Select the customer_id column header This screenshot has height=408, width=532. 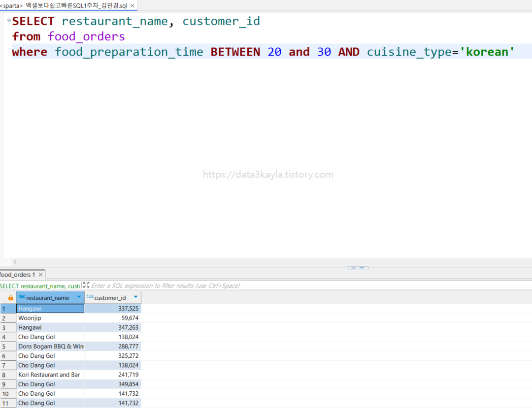(113, 298)
